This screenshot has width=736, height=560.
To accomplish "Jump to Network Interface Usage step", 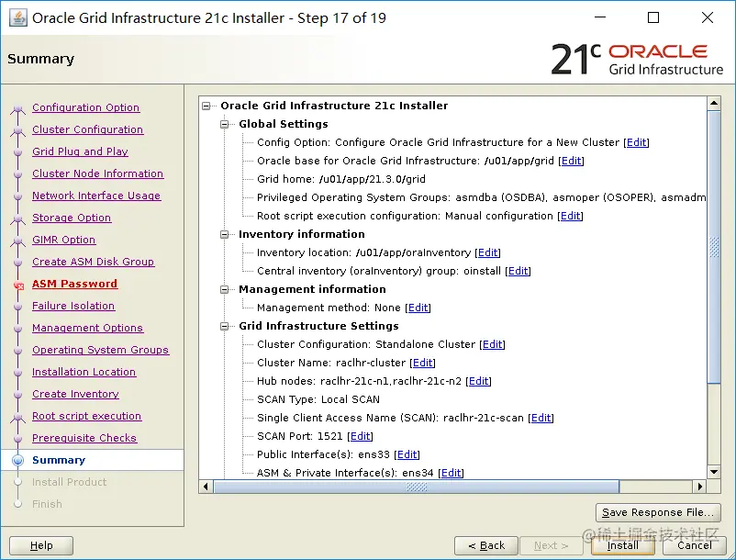I will [96, 196].
